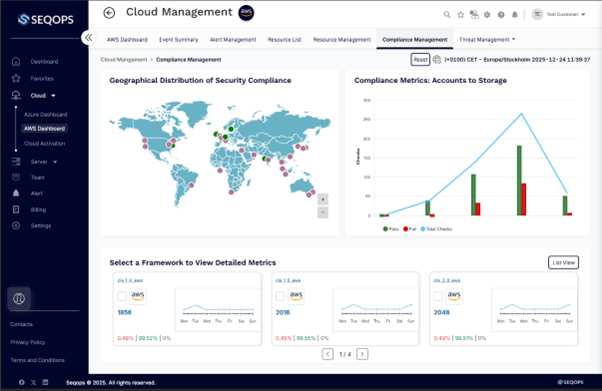Screen dimensions: 602x391
Task: Zoom out on the world map
Action: (x=323, y=212)
